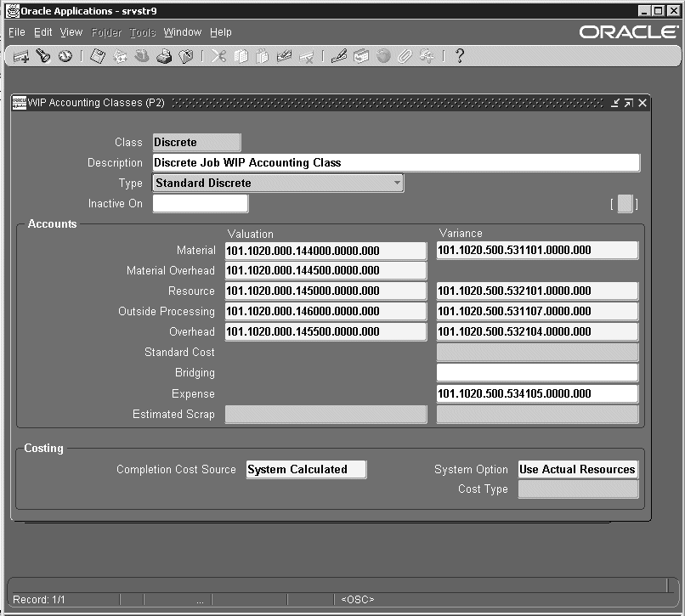Click the Delete Record icon
The height and width of the screenshot is (616, 685).
[x=306, y=57]
